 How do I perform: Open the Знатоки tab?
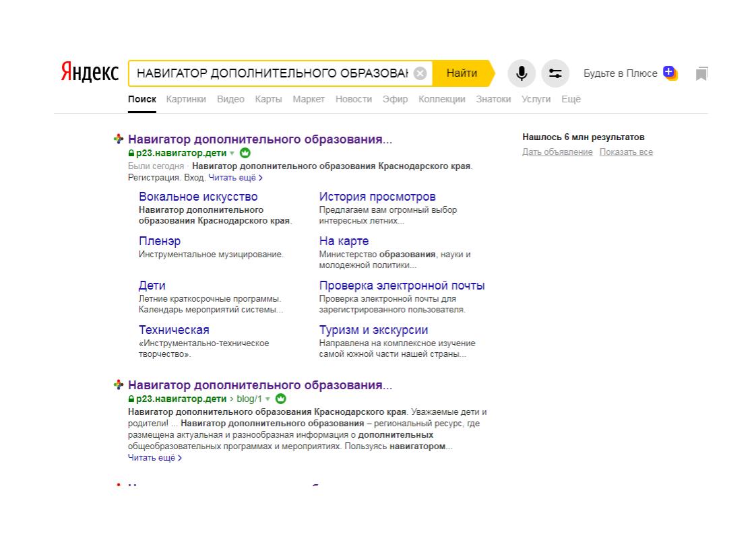point(493,99)
